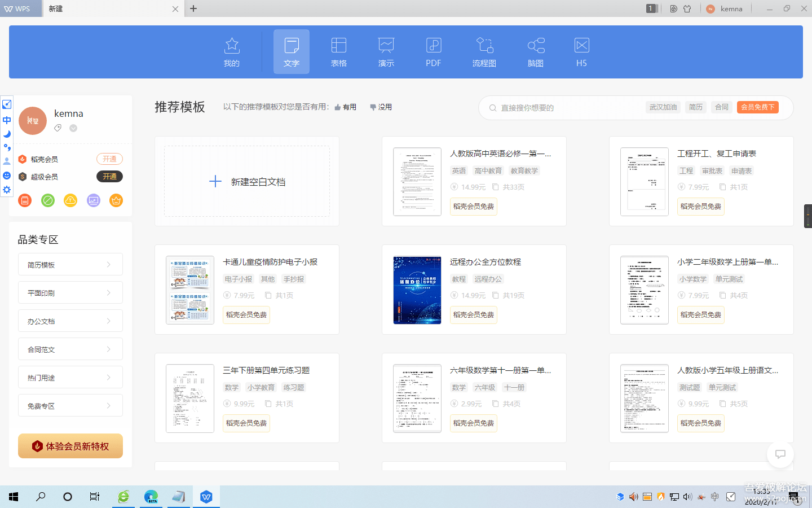Open the 远程办公全方位教程 template thumbnail

[417, 290]
